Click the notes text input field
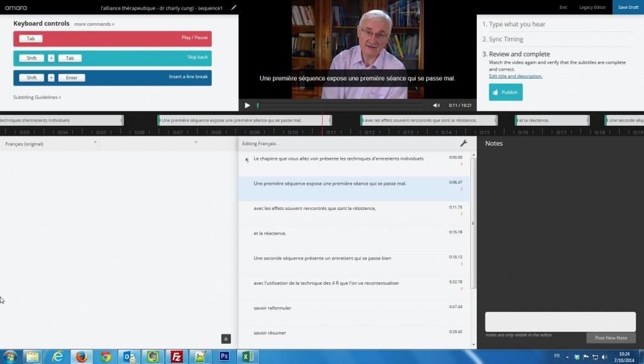The width and height of the screenshot is (644, 364). [x=560, y=322]
